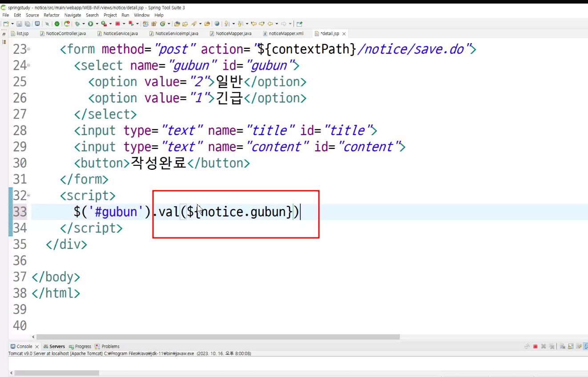Open the Navigate menu
This screenshot has width=588, height=377.
(x=72, y=15)
